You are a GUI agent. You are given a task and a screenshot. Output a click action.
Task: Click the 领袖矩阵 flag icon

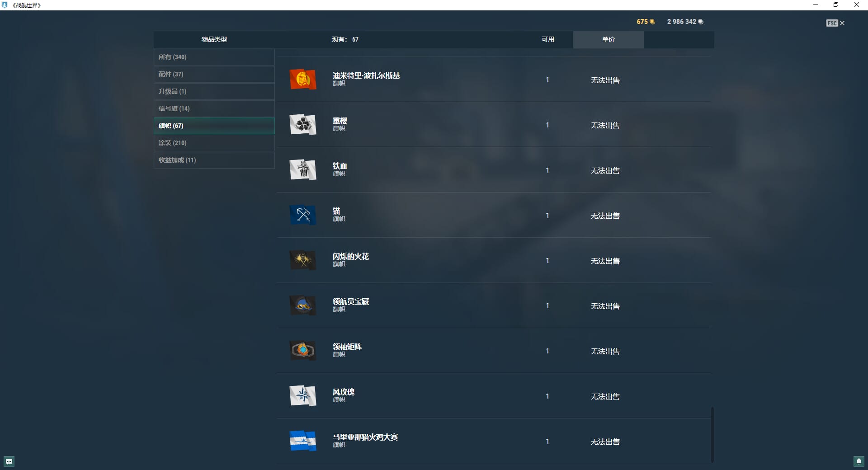pyautogui.click(x=303, y=351)
